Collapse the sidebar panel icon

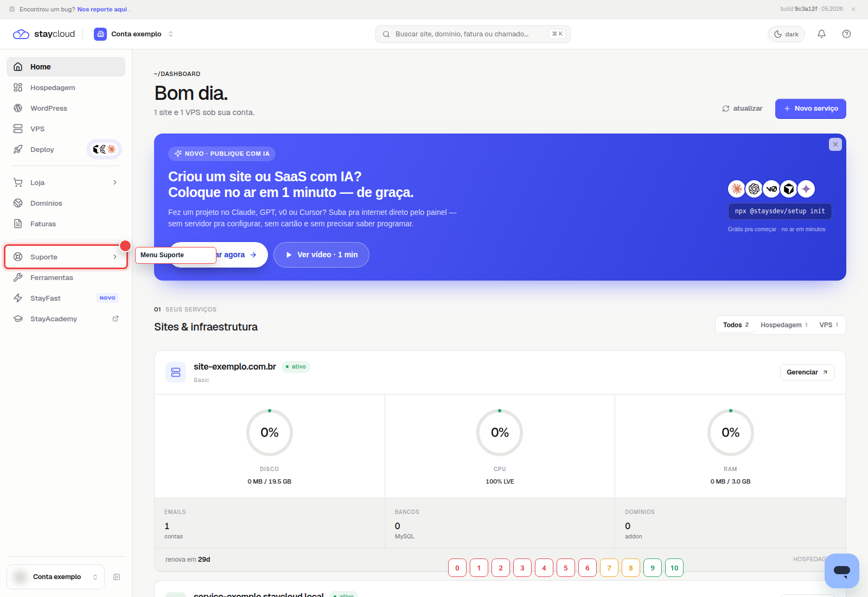117,577
